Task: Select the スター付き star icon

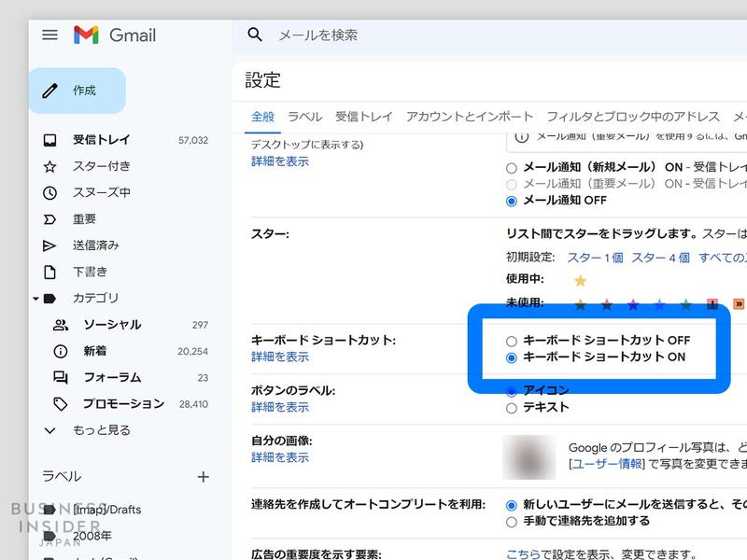Action: point(49,166)
